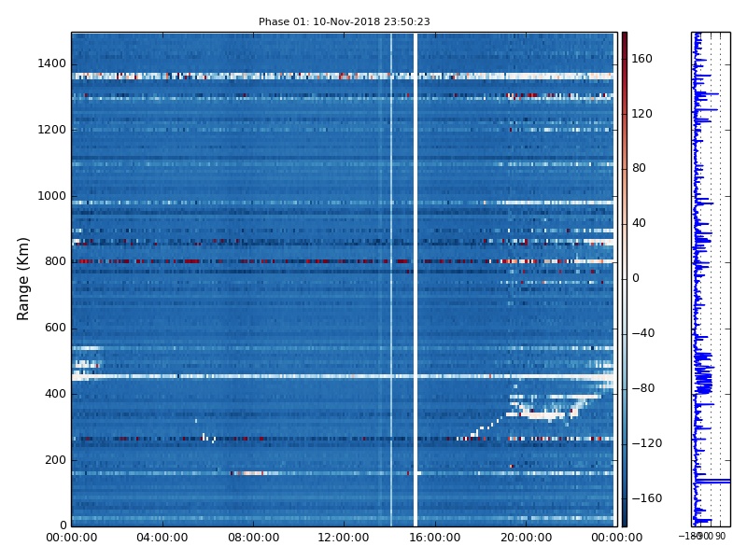747x560 pixels.
Task: Click the 08:00:00 time tick label
Action: tap(254, 538)
